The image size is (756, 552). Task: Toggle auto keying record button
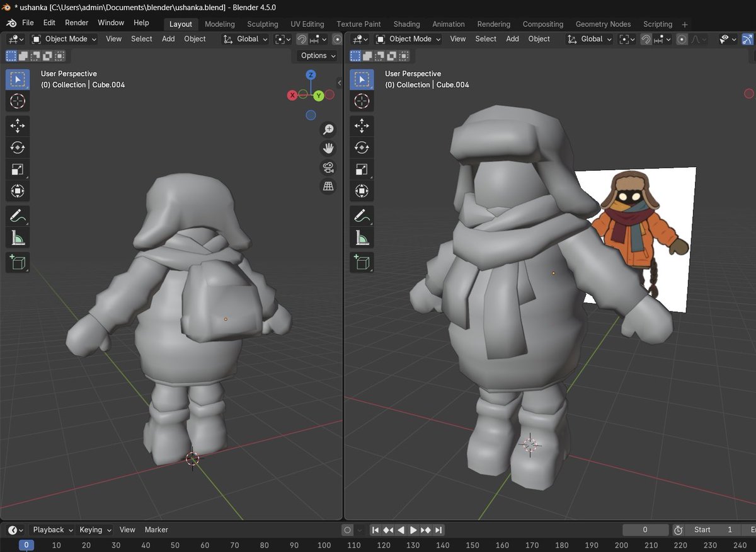point(347,530)
